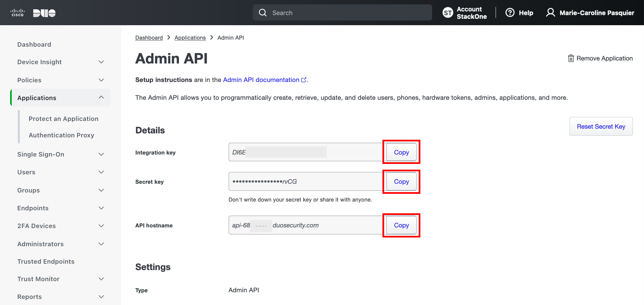The image size is (644, 305).
Task: Open Device Insight in the sidebar
Action: pos(40,62)
